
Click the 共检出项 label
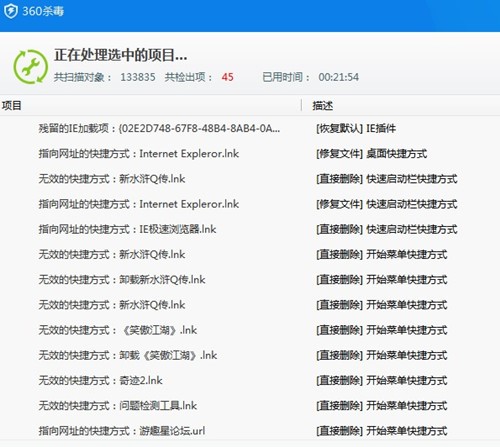(188, 77)
